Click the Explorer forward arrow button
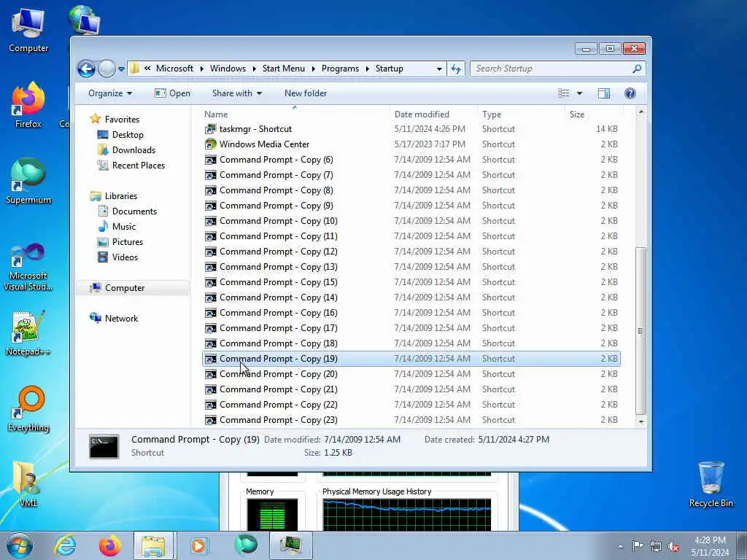Viewport: 747px width, 560px height. pos(107,69)
